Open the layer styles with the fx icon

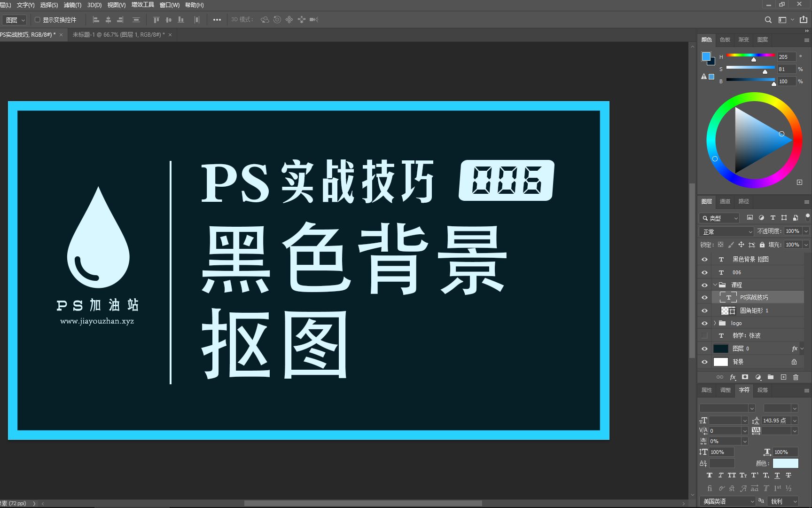(x=733, y=377)
